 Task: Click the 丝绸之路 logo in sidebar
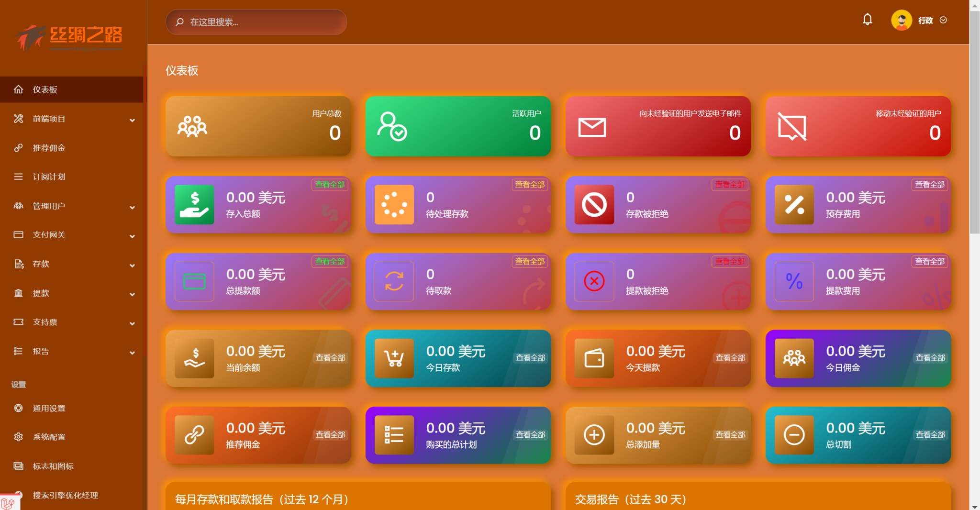(68, 37)
